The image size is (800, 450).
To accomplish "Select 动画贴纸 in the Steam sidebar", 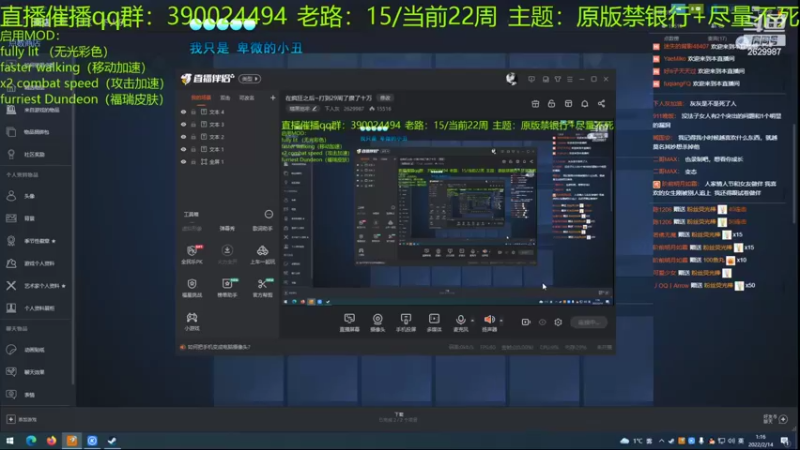I will (36, 350).
